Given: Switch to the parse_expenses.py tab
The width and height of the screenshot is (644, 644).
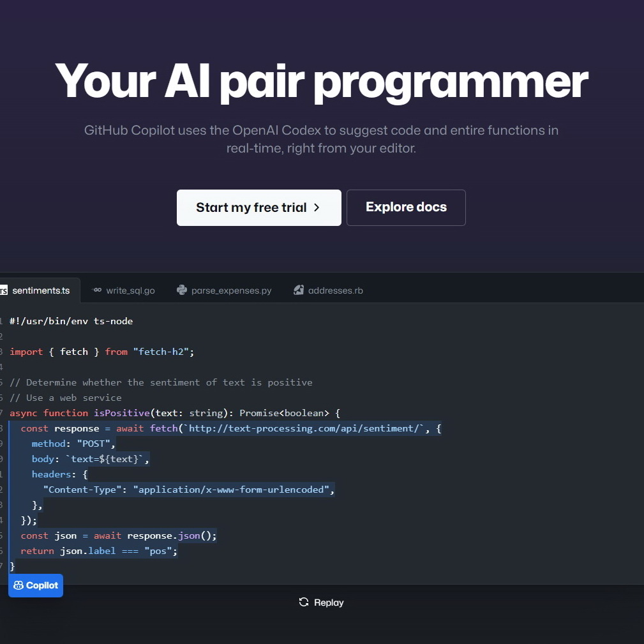Looking at the screenshot, I should point(224,290).
